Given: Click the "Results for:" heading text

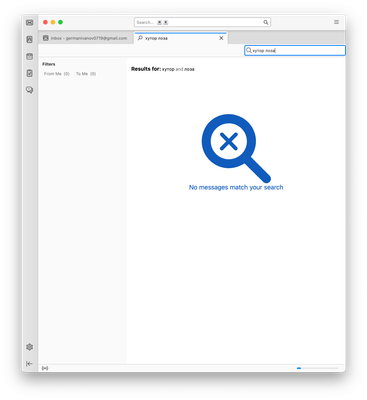Looking at the screenshot, I should pos(146,69).
